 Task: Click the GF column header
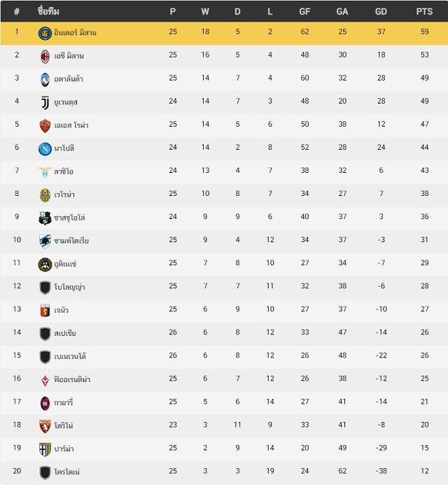click(304, 12)
